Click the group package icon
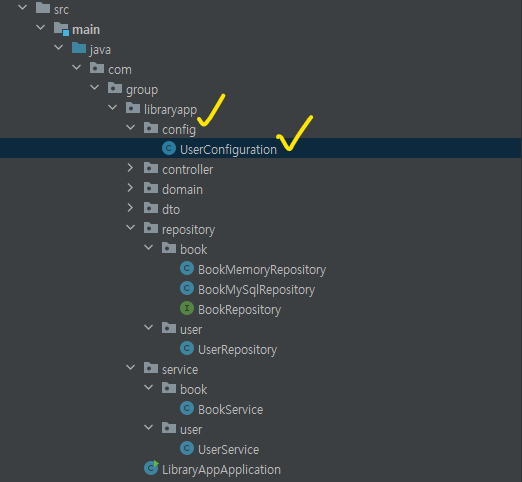The height and width of the screenshot is (482, 522). [x=115, y=88]
